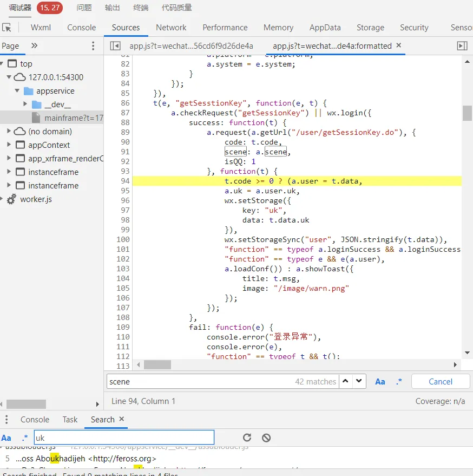Select the worker.js tree row
Image resolution: width=473 pixels, height=476 pixels.
tap(51, 199)
